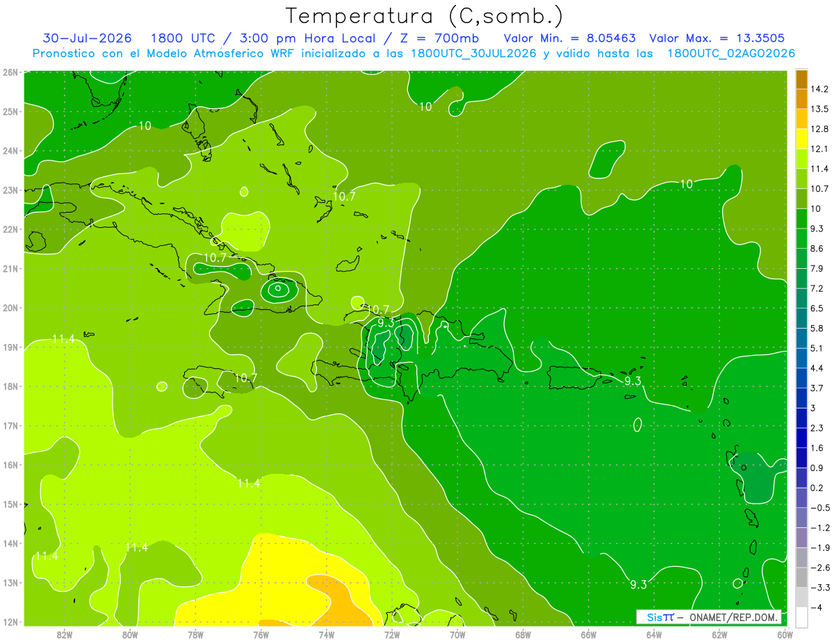Click the '15N' latitude axis label
834x644 pixels.
coord(10,504)
